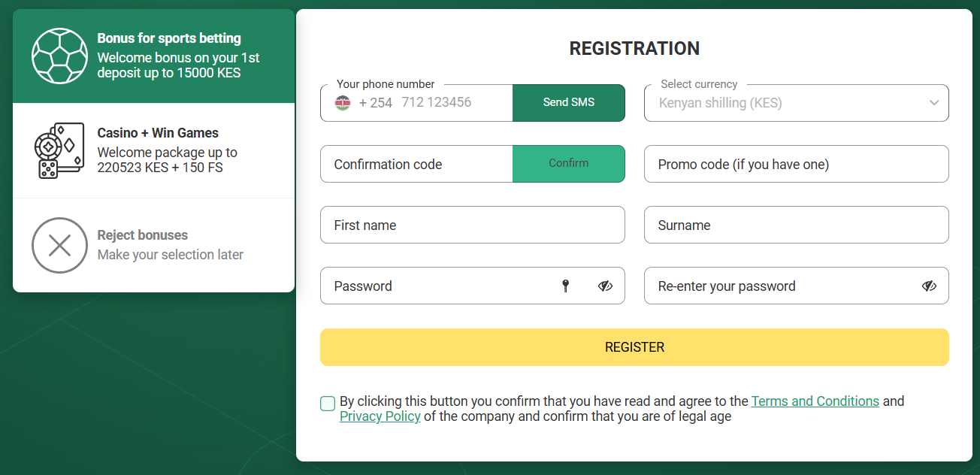Click the password generator key icon
This screenshot has width=980, height=475.
click(566, 286)
